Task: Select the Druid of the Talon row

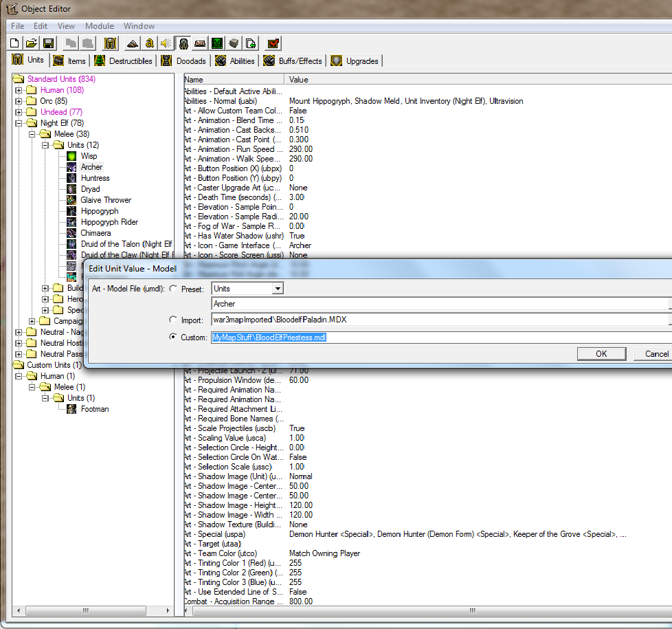Action: [x=126, y=244]
